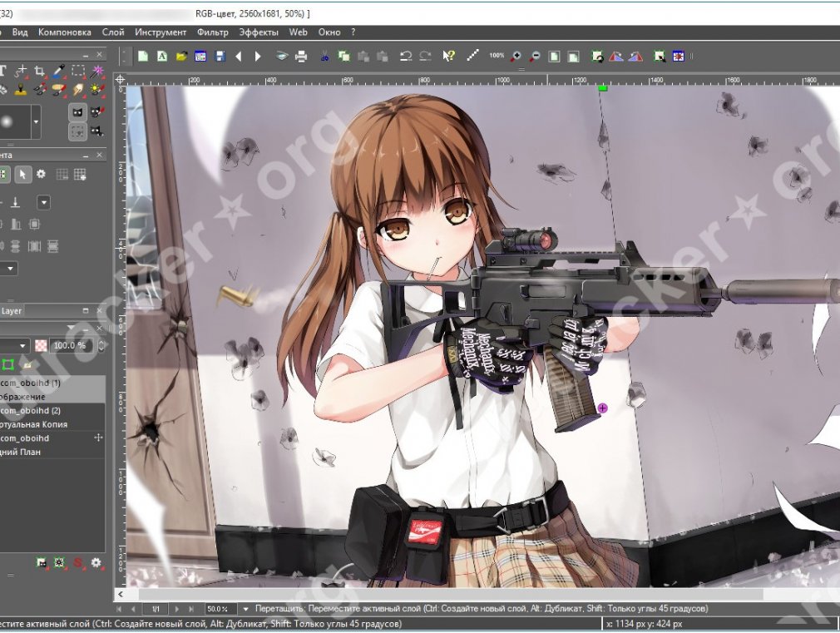This screenshot has width=840, height=633.
Task: Select the com_oboihd background layer
Action: pyautogui.click(x=52, y=445)
